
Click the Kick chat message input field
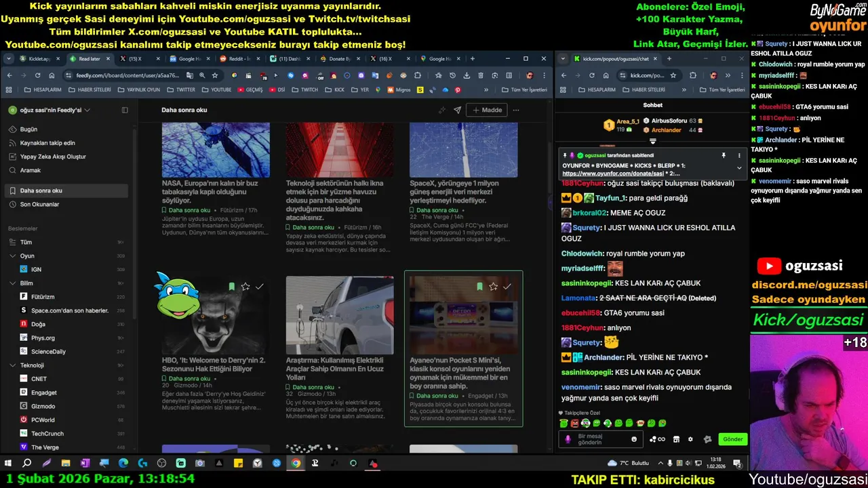pyautogui.click(x=601, y=439)
